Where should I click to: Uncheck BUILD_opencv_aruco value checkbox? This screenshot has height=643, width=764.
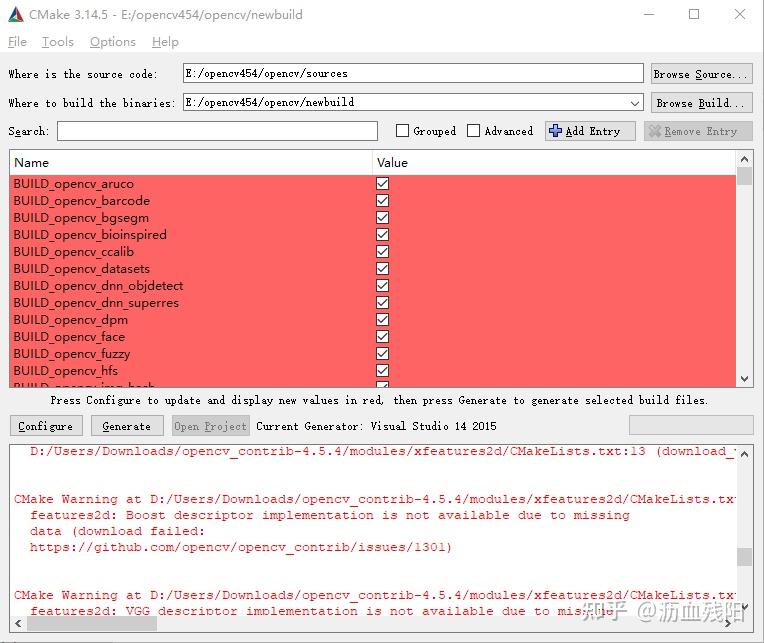(x=382, y=184)
